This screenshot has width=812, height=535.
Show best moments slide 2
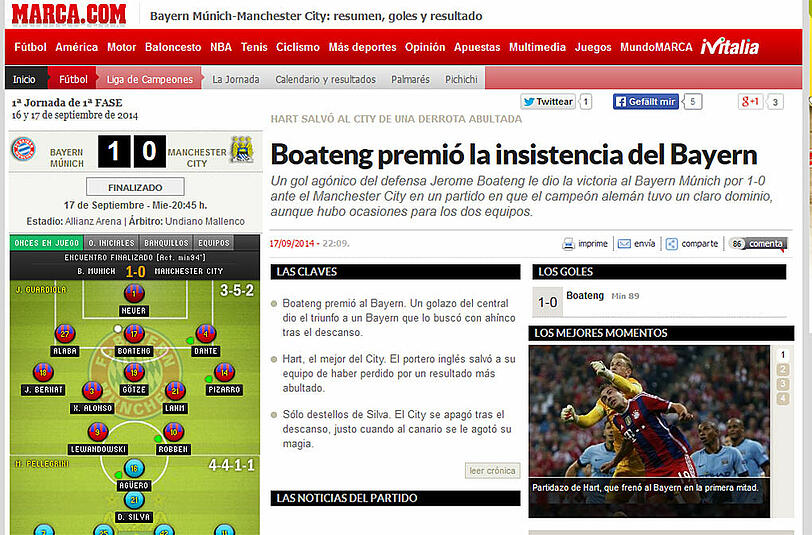(x=782, y=370)
